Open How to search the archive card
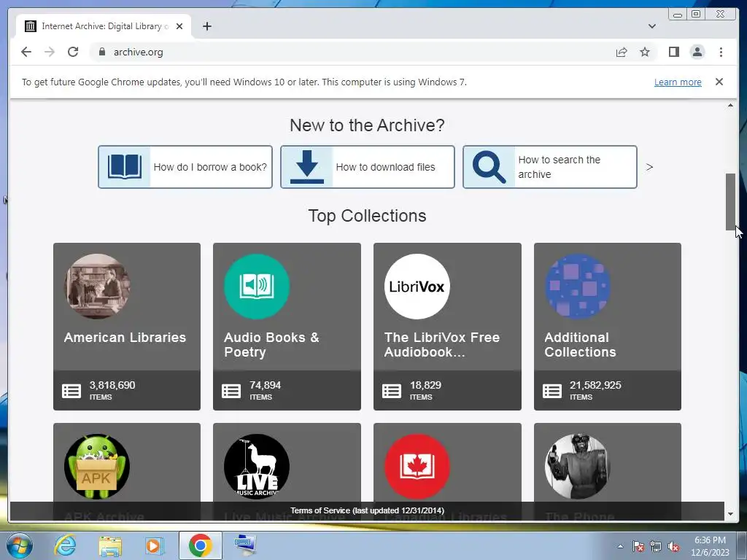 point(550,167)
